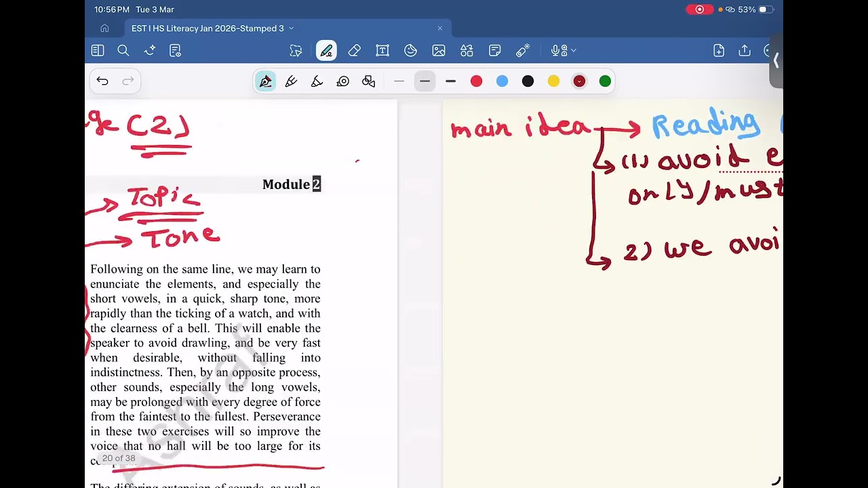Image resolution: width=868 pixels, height=488 pixels.
Task: Open the outline notes panel
Action: [x=175, y=51]
